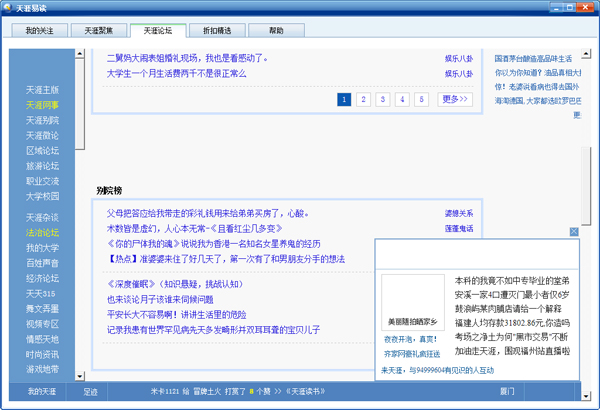Choose 法治论坛 from the sidebar list
The image size is (600, 410).
coord(42,232)
